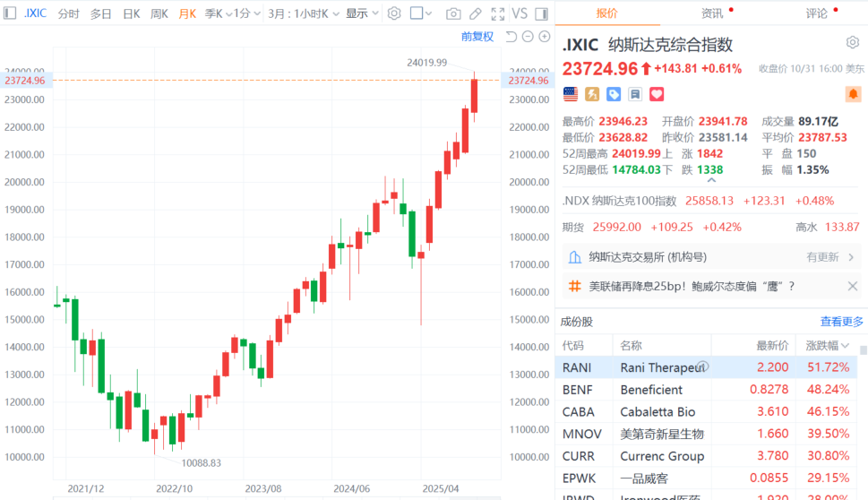Screen dimensions: 868x500
Task: Click the US flag market icon
Action: [x=571, y=94]
